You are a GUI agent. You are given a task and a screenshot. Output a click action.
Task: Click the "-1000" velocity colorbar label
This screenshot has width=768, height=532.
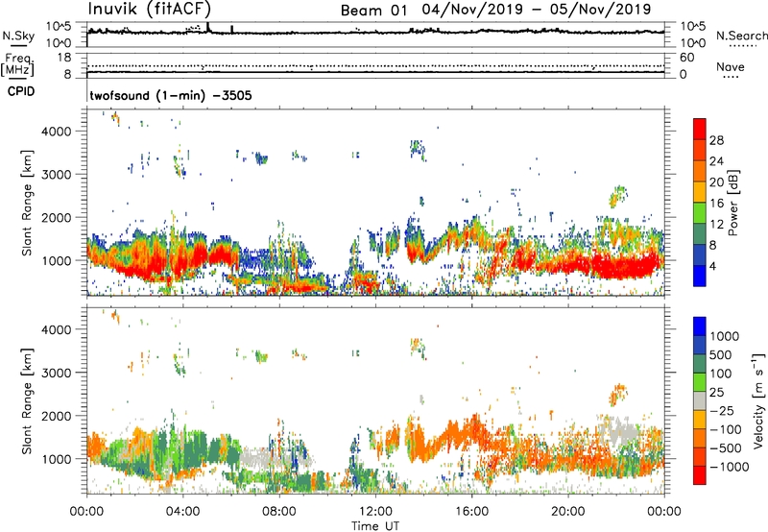click(729, 467)
